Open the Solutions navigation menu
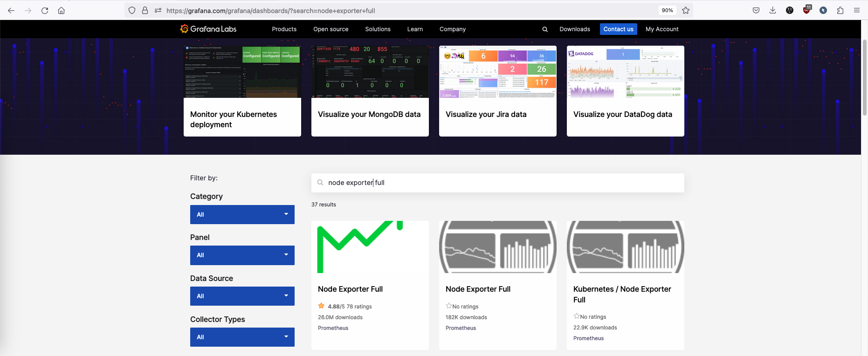Screen dimensions: 868x356 click(378, 29)
